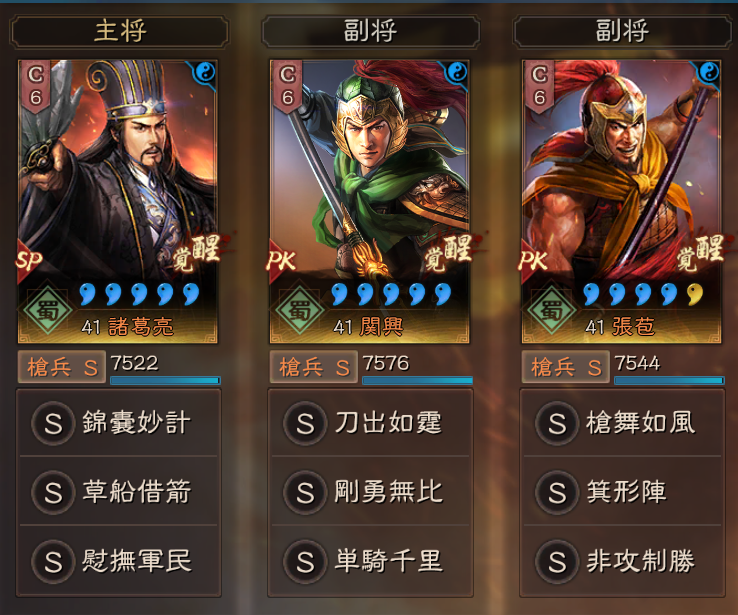
Task: Select the 關興 general card portrait
Action: point(369,201)
